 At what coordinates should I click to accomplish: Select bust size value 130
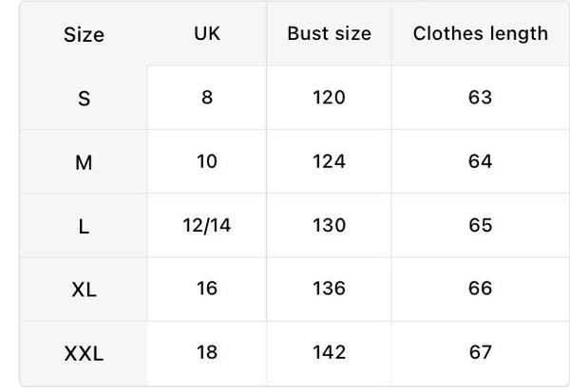pos(329,225)
